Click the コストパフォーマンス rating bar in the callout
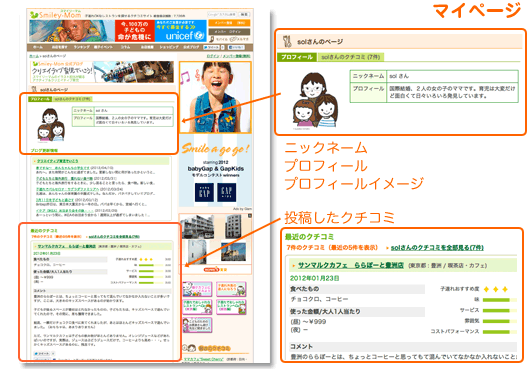This screenshot has height=369, width=530. [x=500, y=332]
